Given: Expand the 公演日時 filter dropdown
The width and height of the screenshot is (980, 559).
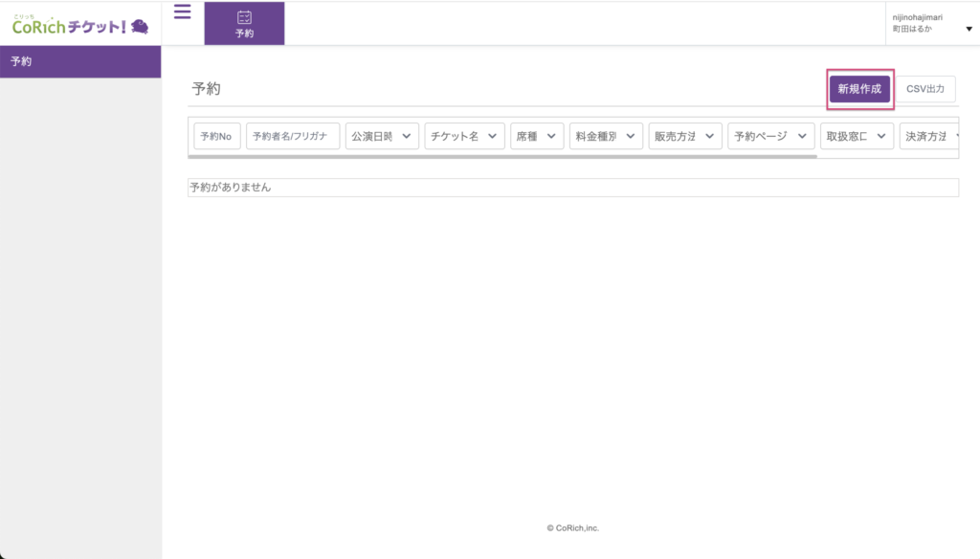Looking at the screenshot, I should 382,137.
